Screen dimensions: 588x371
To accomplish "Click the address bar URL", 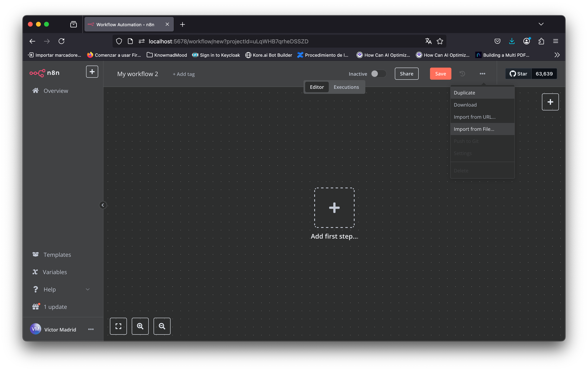I will point(228,41).
